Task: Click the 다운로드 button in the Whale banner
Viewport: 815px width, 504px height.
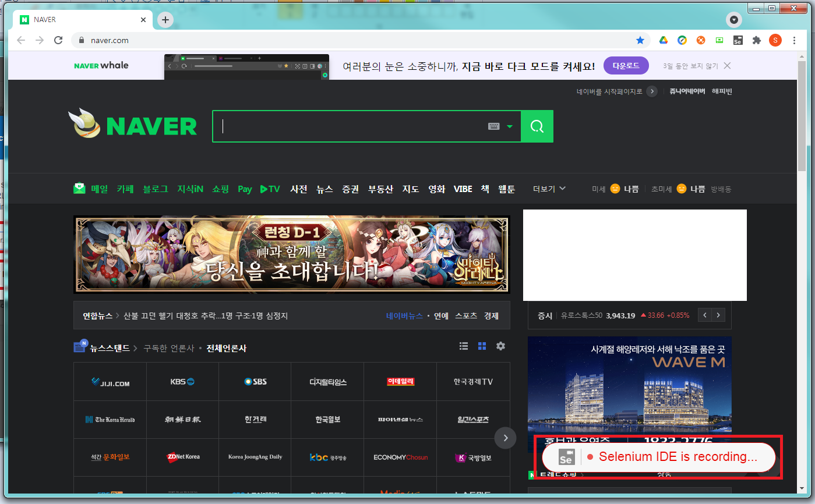Action: tap(626, 66)
